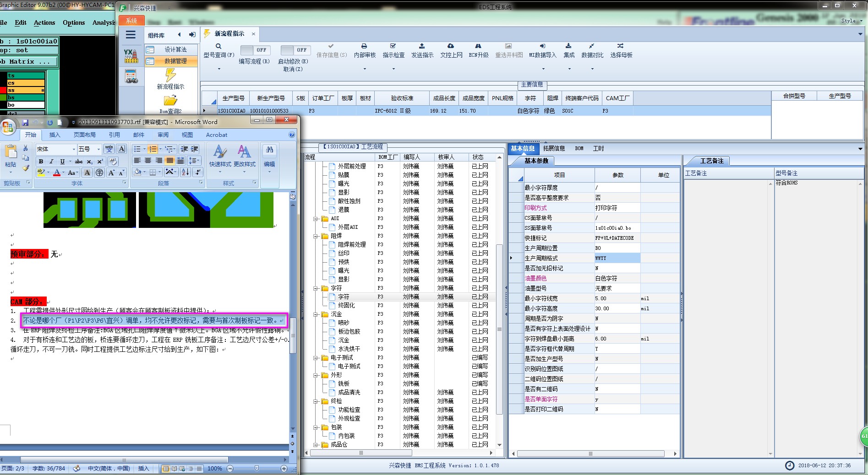Open Word font size dropdown 五号
This screenshot has height=475, width=868.
[98, 149]
